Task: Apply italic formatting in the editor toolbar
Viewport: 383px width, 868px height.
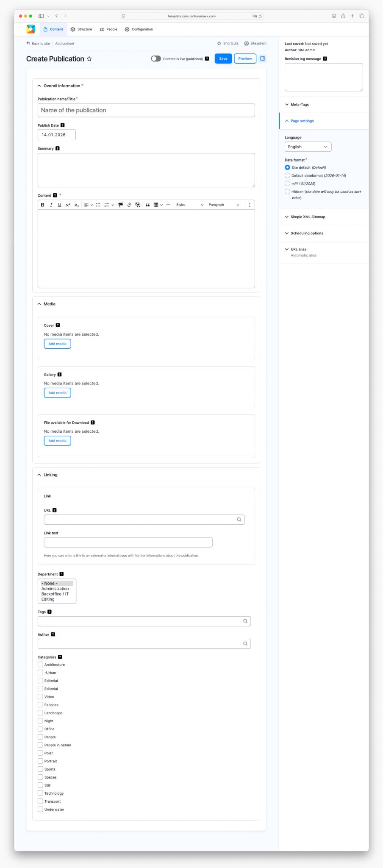Action: pos(51,205)
